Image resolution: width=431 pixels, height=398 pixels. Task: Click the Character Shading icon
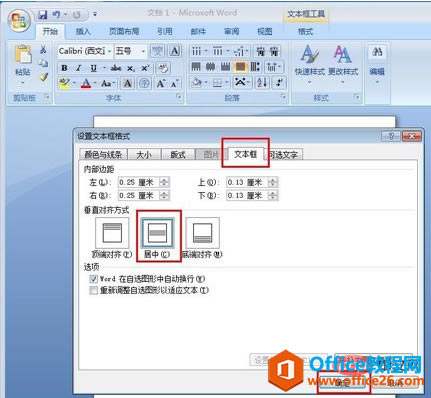coord(127,83)
